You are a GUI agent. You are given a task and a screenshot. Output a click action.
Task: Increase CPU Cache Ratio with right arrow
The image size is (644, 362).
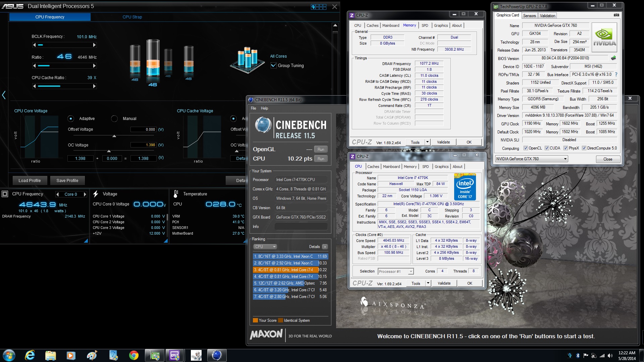click(94, 86)
